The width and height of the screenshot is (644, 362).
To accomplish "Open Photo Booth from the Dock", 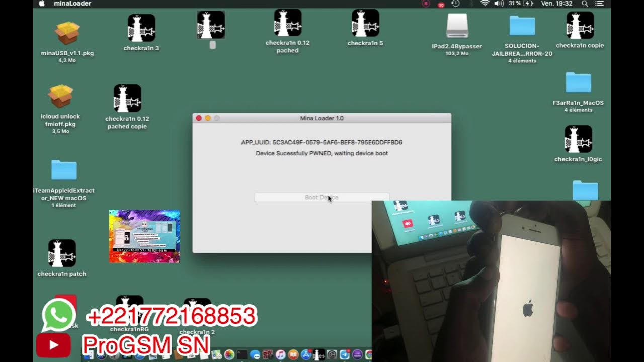I will [268, 355].
